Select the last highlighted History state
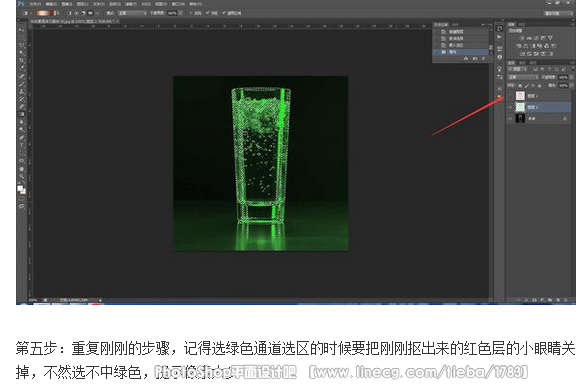 (462, 52)
